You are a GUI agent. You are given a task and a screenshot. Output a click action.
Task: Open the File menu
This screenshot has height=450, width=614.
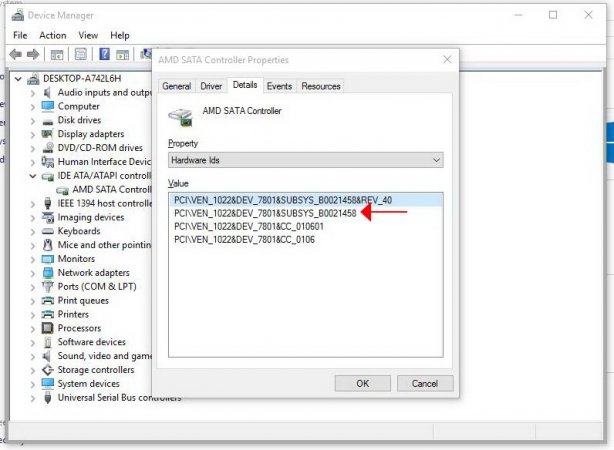tap(20, 35)
